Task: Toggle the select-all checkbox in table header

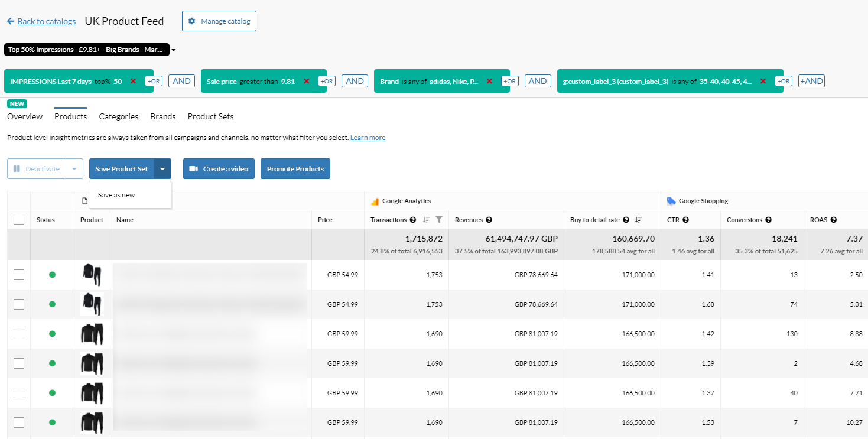Action: 19,219
